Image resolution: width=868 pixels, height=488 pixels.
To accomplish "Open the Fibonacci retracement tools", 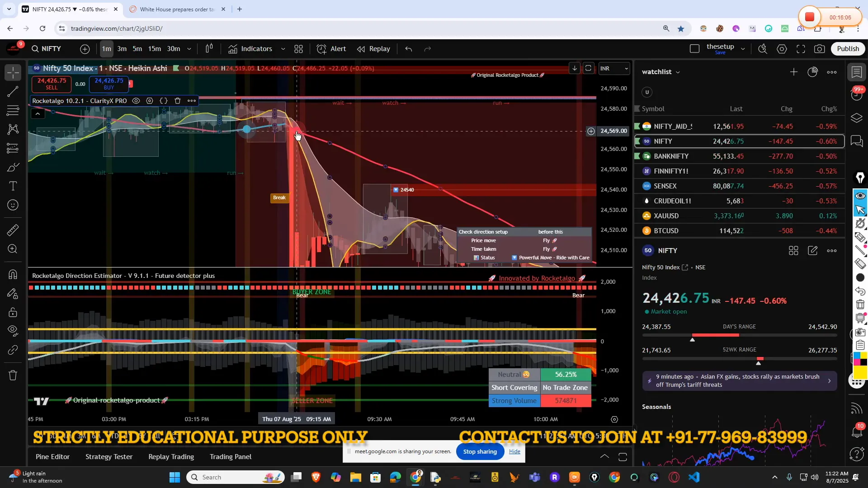I will pyautogui.click(x=13, y=110).
